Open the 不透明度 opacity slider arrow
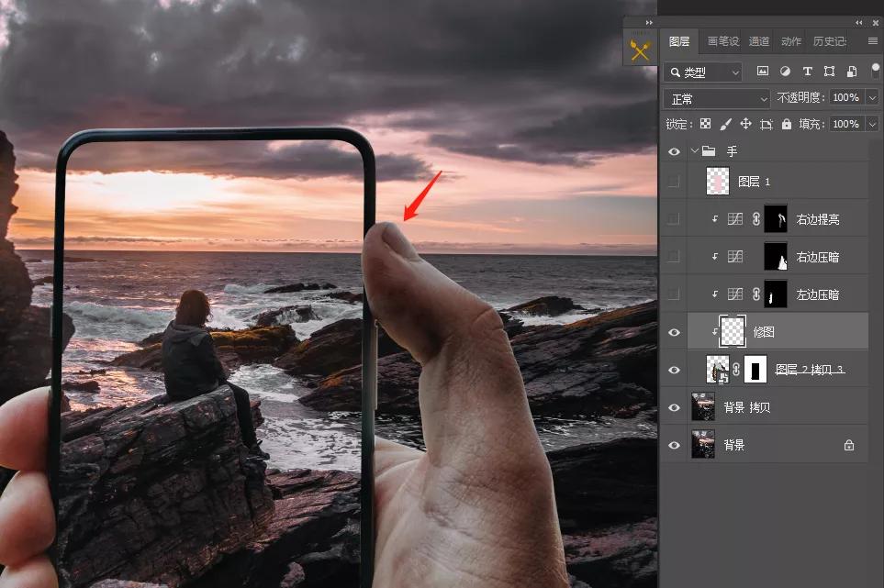Viewport: 884px width, 588px height. click(873, 97)
